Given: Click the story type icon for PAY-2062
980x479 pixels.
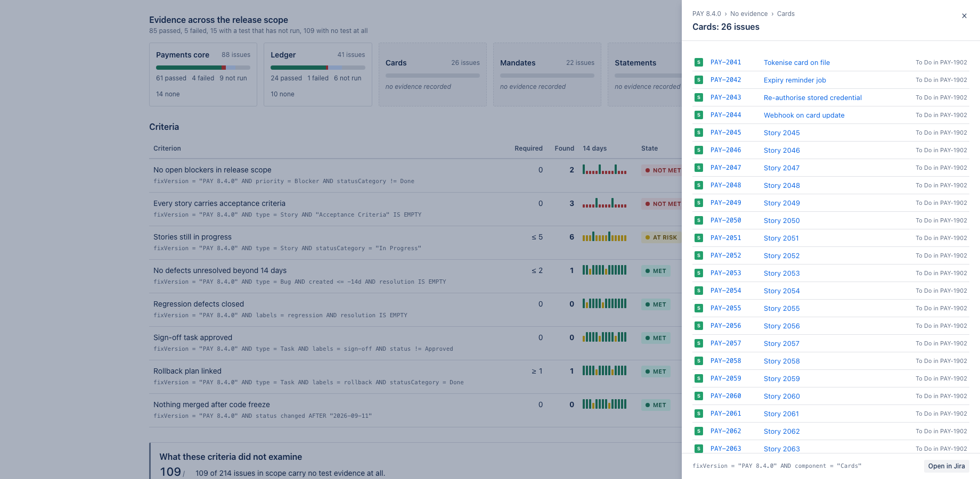Looking at the screenshot, I should [x=699, y=431].
